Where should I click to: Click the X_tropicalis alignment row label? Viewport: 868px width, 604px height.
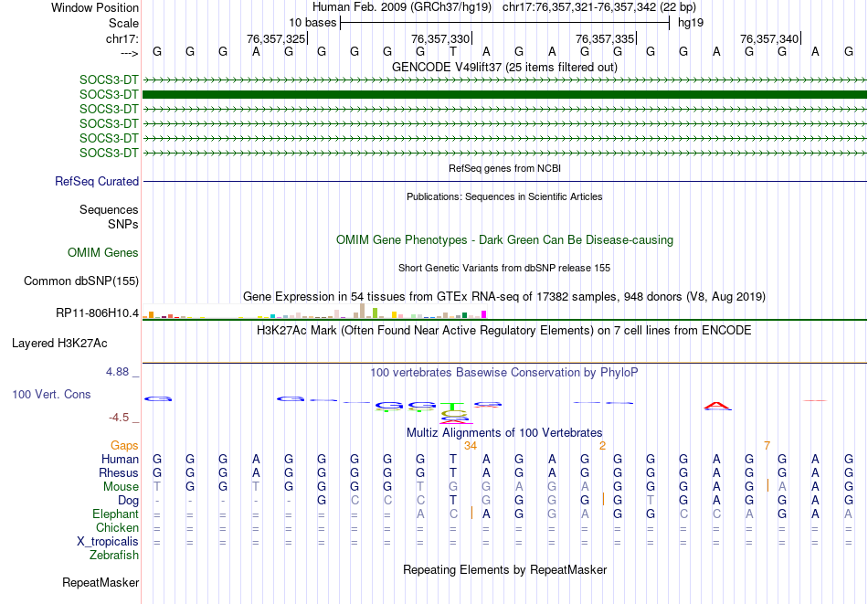coord(108,542)
